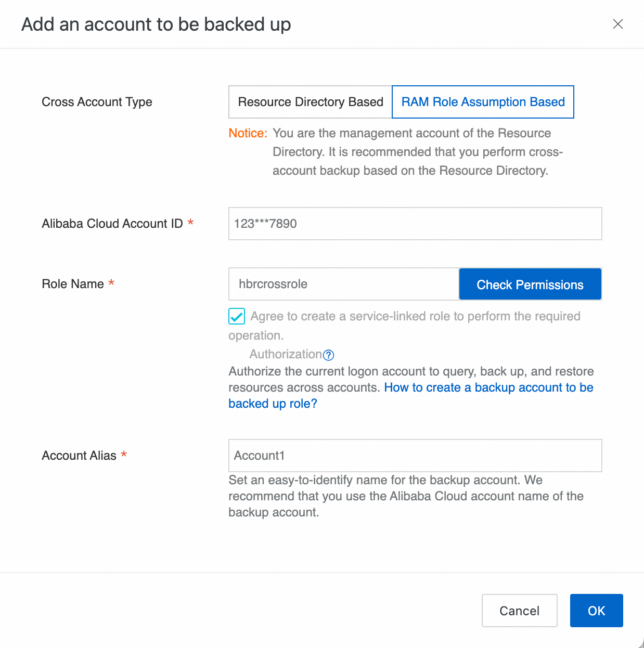Confirm the dialog with the OK button

[x=596, y=611]
